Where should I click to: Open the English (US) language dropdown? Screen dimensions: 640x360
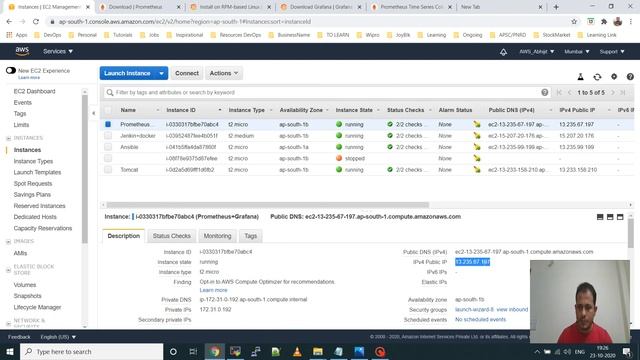click(58, 337)
